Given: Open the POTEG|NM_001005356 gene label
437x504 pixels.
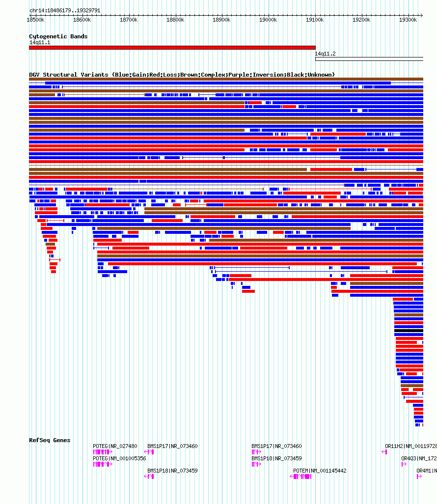Looking at the screenshot, I should (x=119, y=458).
